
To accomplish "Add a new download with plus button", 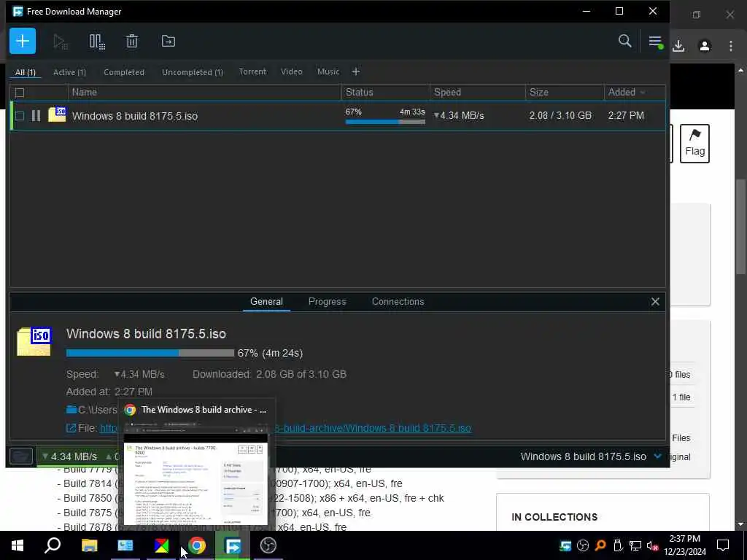I will tap(23, 41).
